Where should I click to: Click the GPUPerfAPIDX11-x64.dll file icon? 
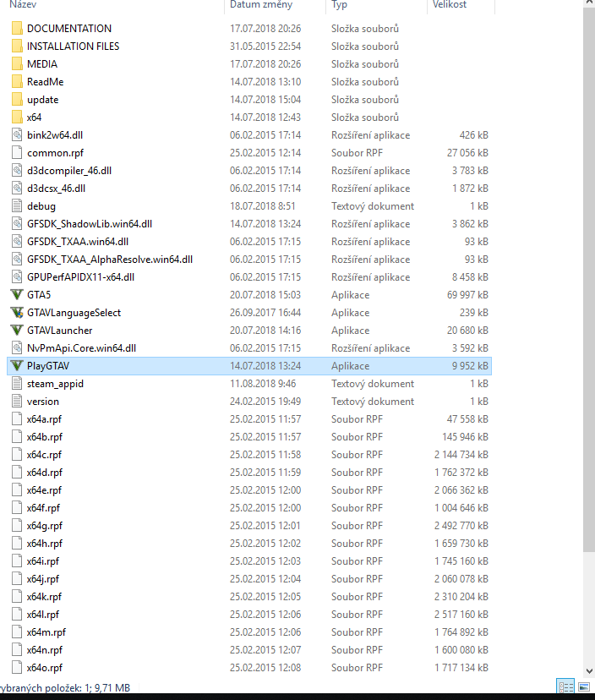click(x=17, y=277)
